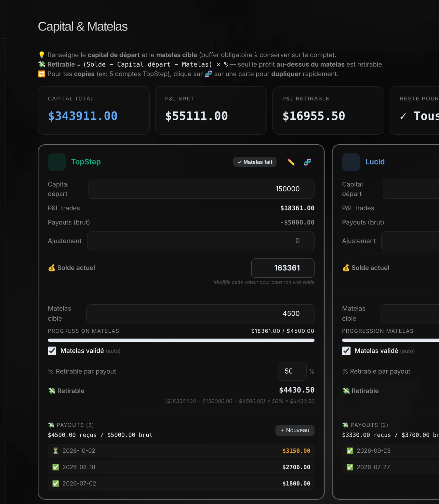
Task: Click the pencil edit icon on TopStep card
Action: (x=291, y=162)
